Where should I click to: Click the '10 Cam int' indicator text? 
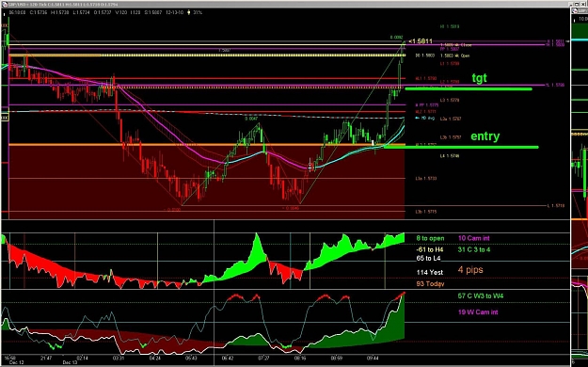[x=473, y=238]
